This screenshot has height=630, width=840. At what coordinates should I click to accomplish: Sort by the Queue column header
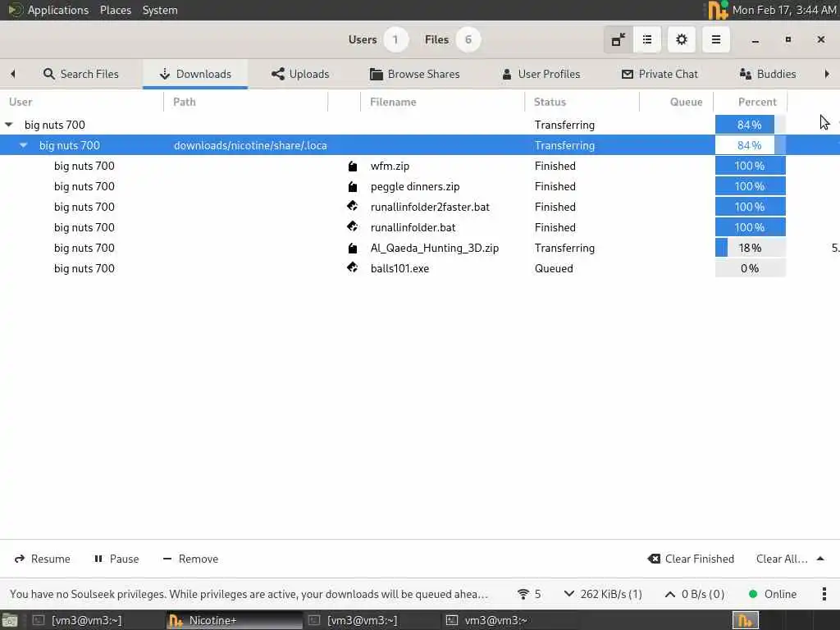click(x=687, y=102)
